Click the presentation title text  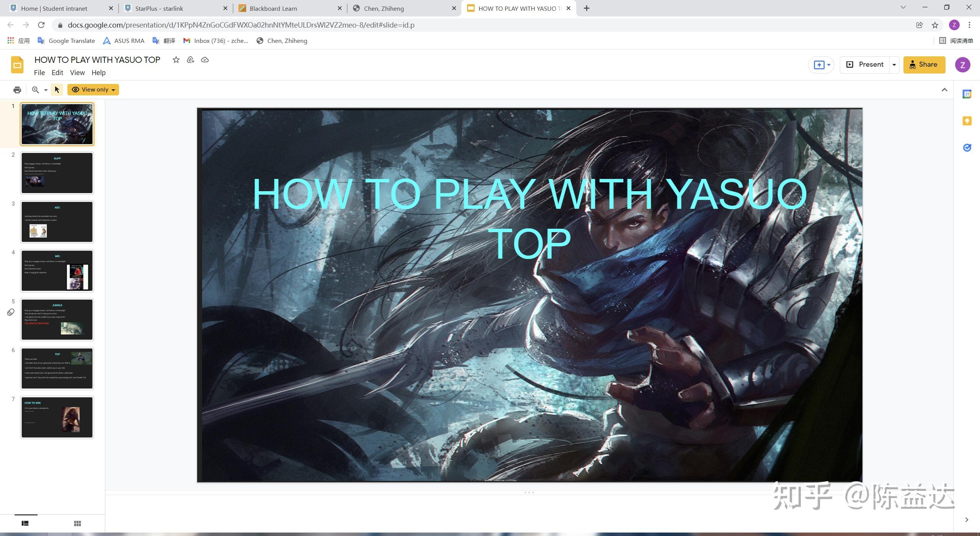97,60
